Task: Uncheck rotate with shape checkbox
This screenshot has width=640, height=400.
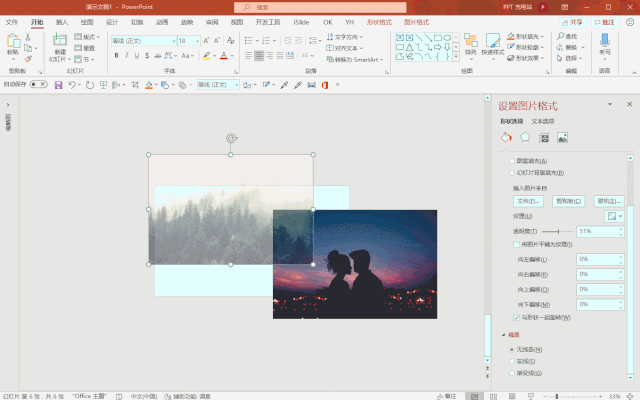Action: coord(517,317)
